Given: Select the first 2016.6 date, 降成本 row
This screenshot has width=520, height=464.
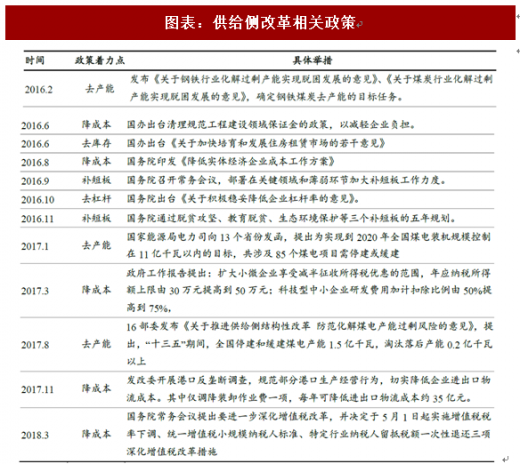Looking at the screenshot, I should 35,125.
